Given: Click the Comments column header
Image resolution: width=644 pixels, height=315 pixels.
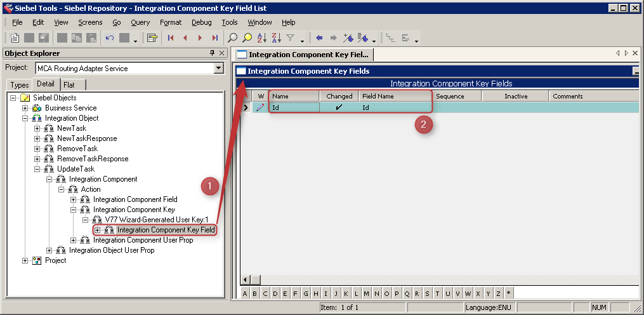Looking at the screenshot, I should click(x=594, y=97).
